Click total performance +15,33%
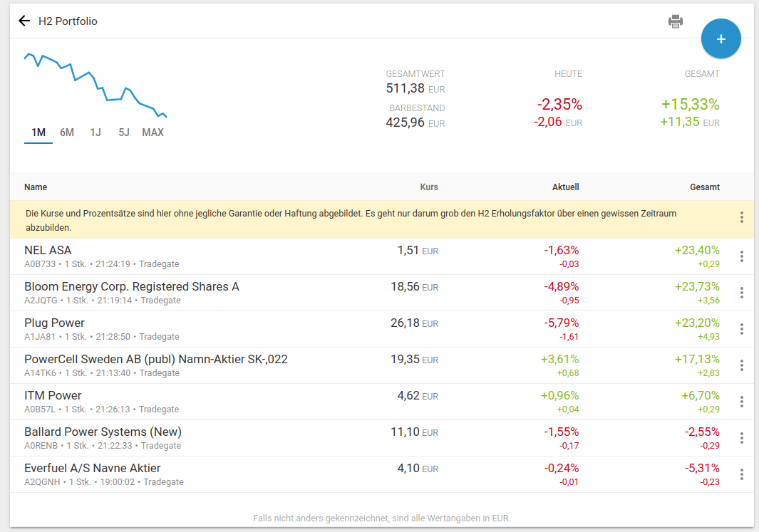 pos(691,105)
